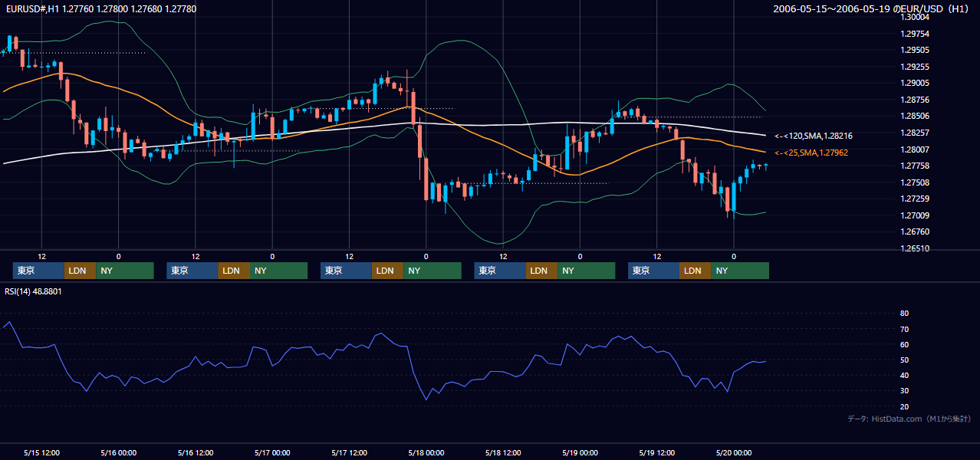Click the 120 SMA label showing 1.28216
Viewport: 980px width, 460px height.
click(x=814, y=136)
